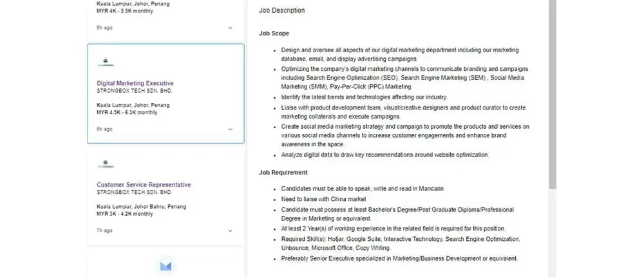Viewport: 644px width, 277px height.
Task: Expand chevron on Digital Marketing Executive card
Action: click(231, 129)
